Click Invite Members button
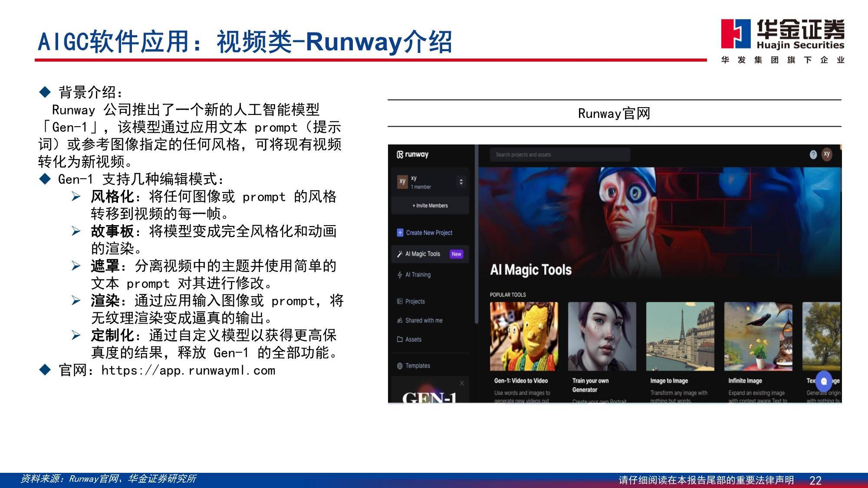 430,206
